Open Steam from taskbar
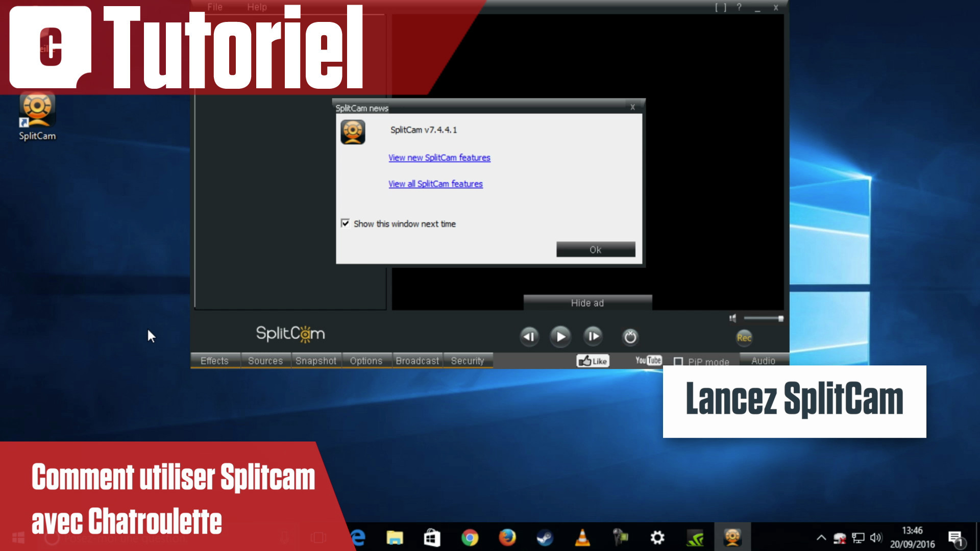The height and width of the screenshot is (551, 980). [545, 538]
